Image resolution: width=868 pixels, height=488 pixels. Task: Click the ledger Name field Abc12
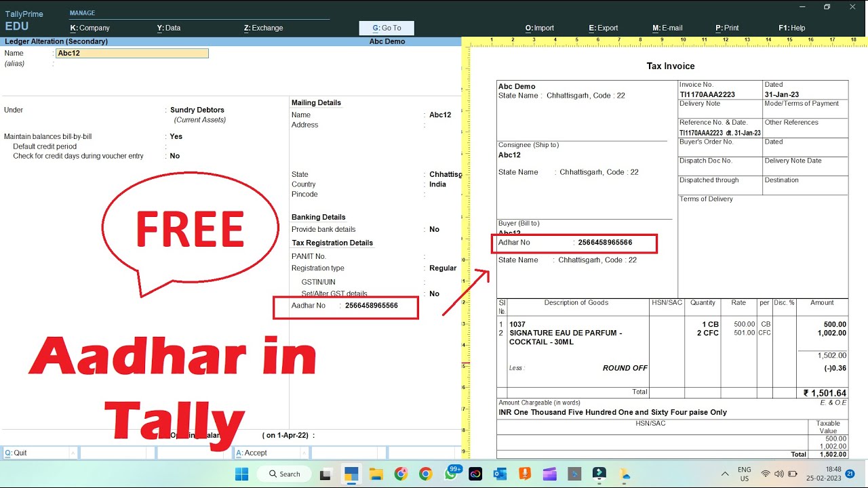coord(132,53)
